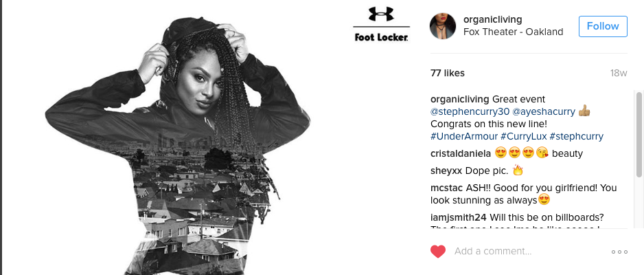Open Fox Theater - Oakland location
Image resolution: width=644 pixels, height=275 pixels.
click(x=513, y=32)
